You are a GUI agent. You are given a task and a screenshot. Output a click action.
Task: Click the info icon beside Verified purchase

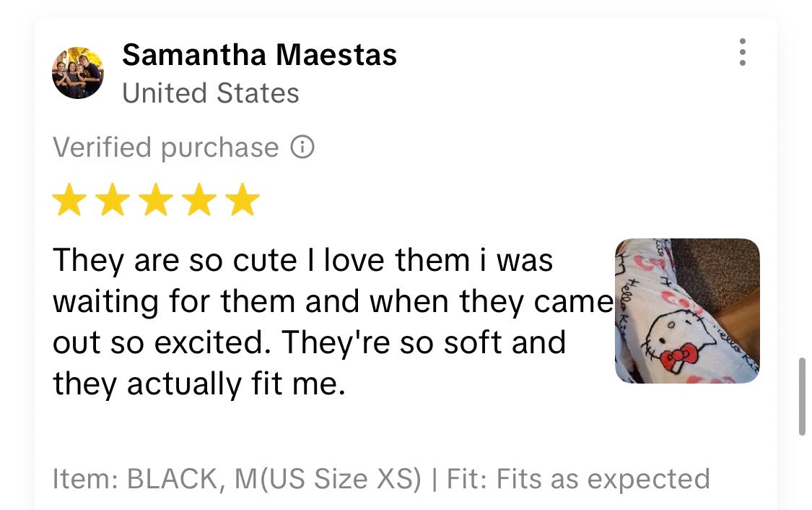point(302,147)
